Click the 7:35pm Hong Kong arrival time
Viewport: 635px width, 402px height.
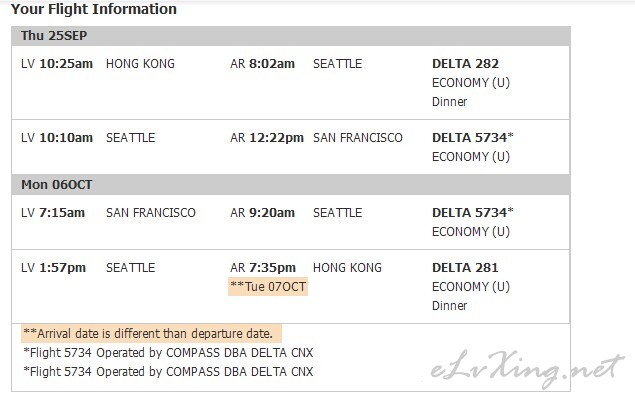point(272,268)
